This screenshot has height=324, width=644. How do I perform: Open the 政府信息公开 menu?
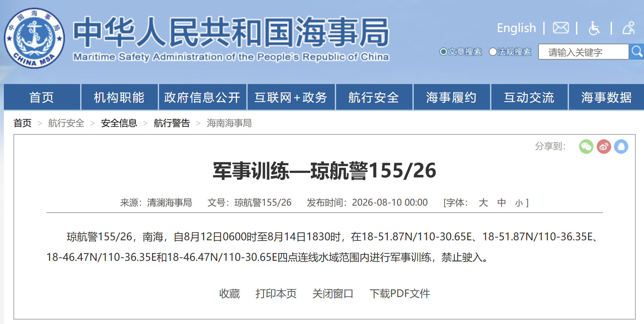pos(202,97)
